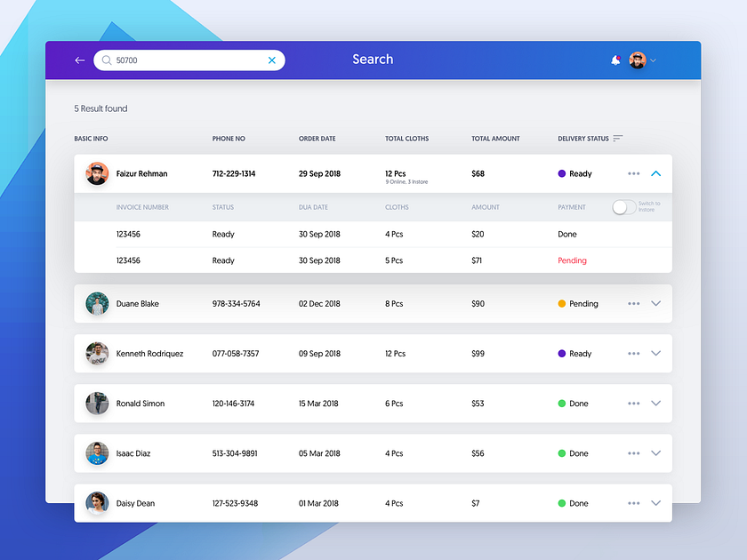
Task: Expand the Ronald Simon row
Action: click(656, 403)
